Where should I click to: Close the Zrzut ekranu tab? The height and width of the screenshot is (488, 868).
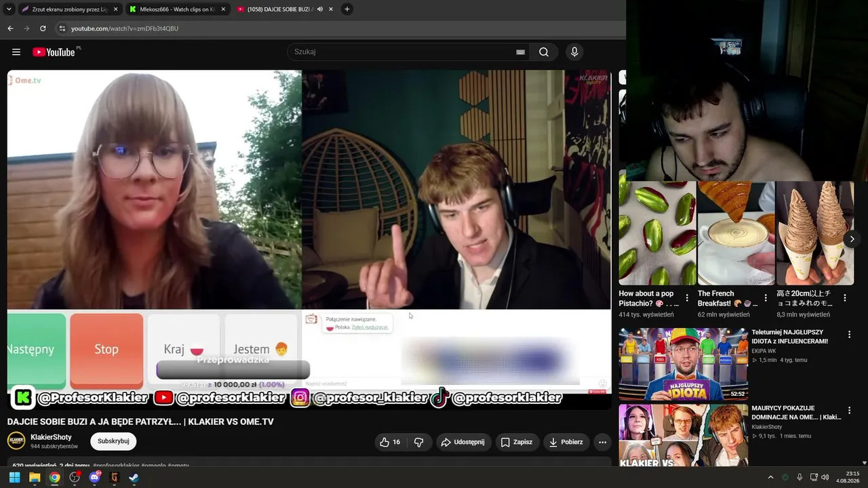pos(115,9)
